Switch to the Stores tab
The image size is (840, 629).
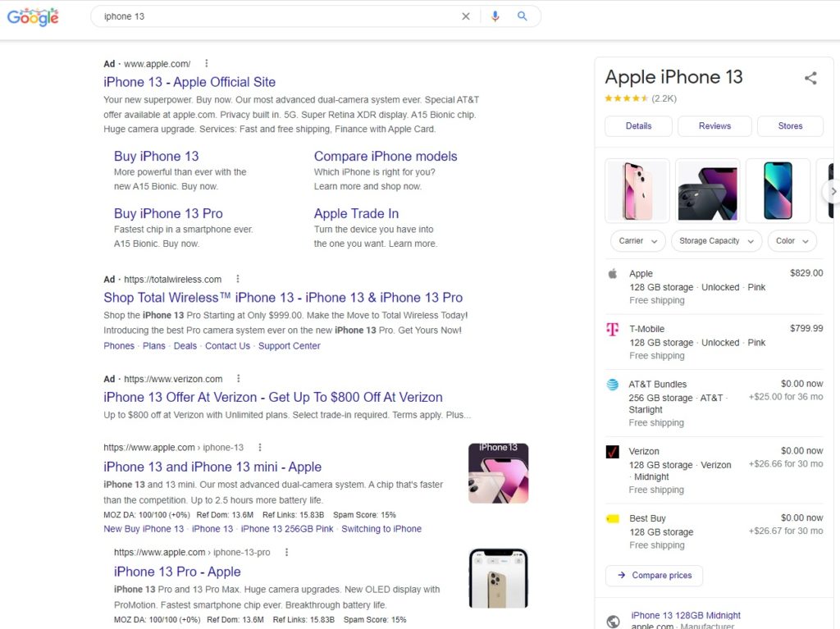790,126
